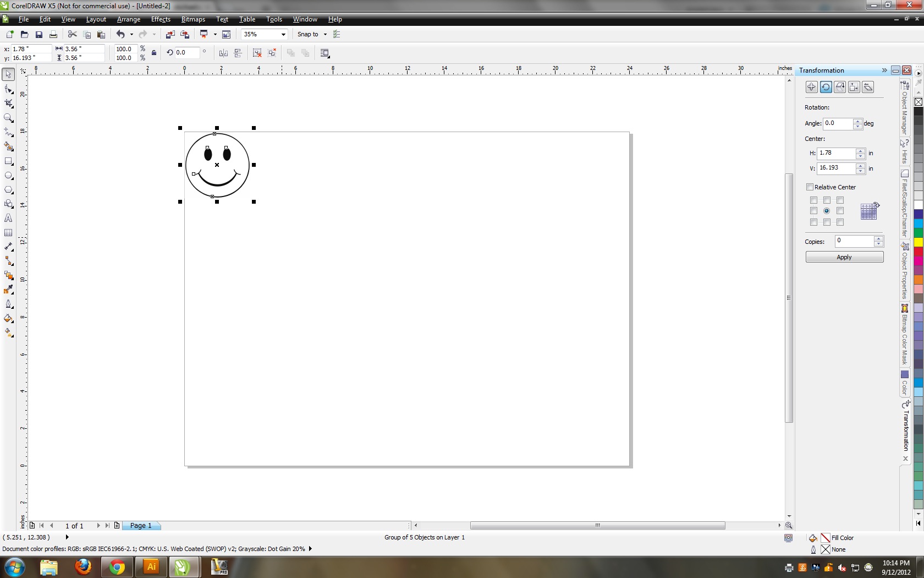Click the Print icon
The image size is (924, 578).
[x=53, y=34]
